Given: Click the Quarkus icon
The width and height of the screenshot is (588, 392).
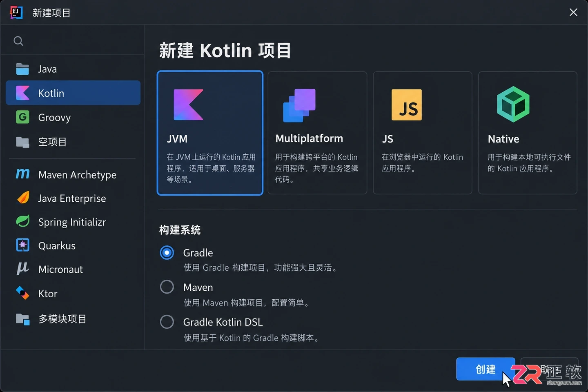Looking at the screenshot, I should point(22,245).
